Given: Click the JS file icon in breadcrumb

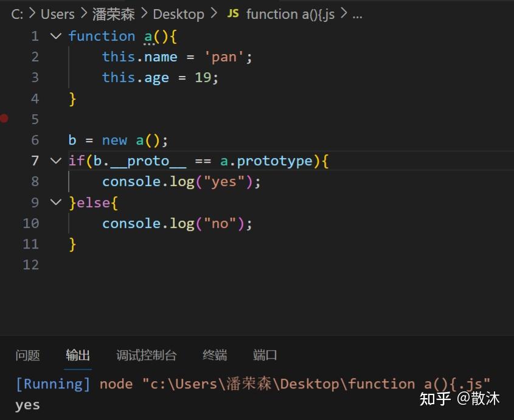Looking at the screenshot, I should (233, 14).
